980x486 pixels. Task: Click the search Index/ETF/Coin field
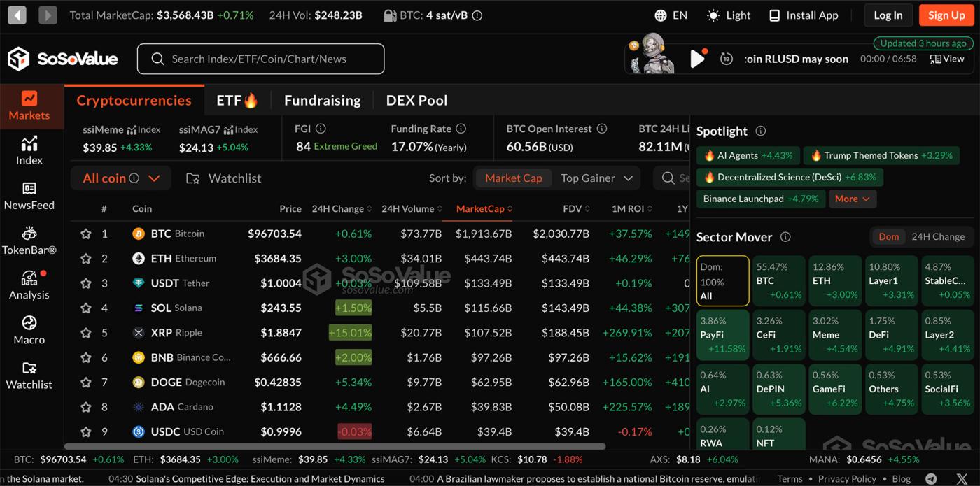coord(260,59)
